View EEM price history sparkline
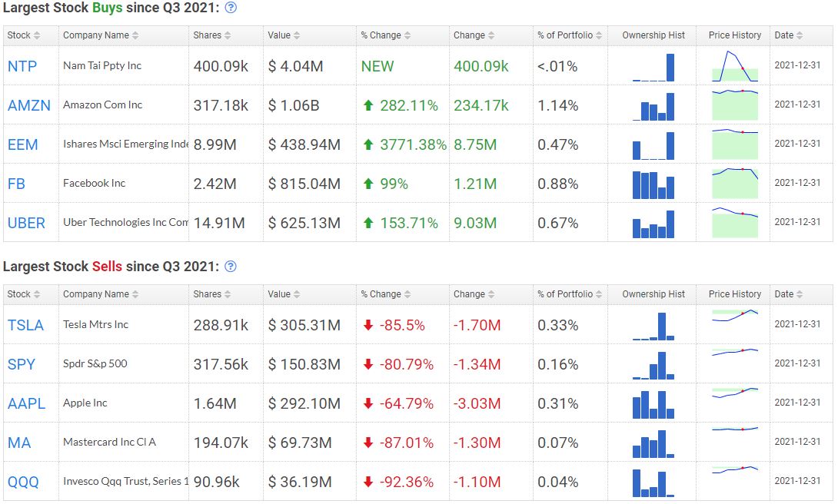Screen dimensions: 838x504 pyautogui.click(x=735, y=144)
